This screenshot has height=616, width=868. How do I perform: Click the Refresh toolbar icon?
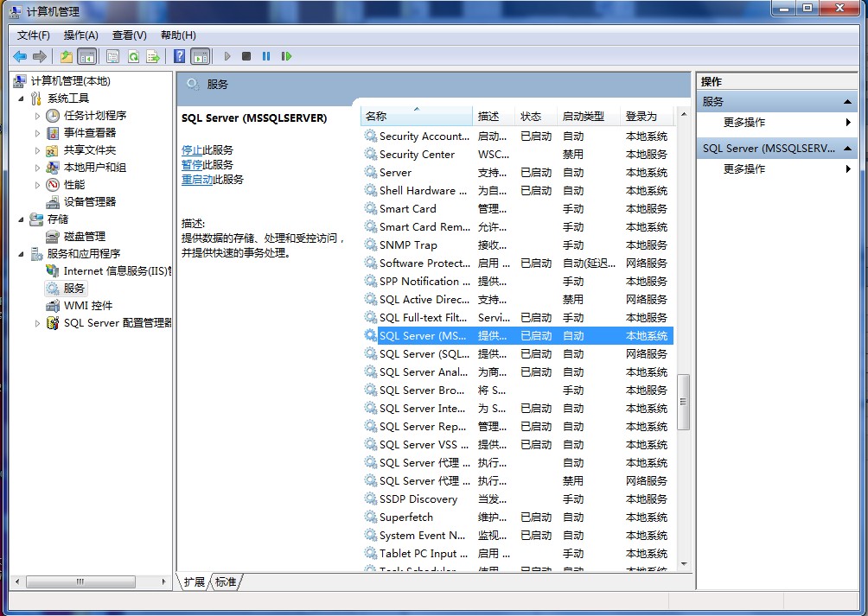pos(133,56)
